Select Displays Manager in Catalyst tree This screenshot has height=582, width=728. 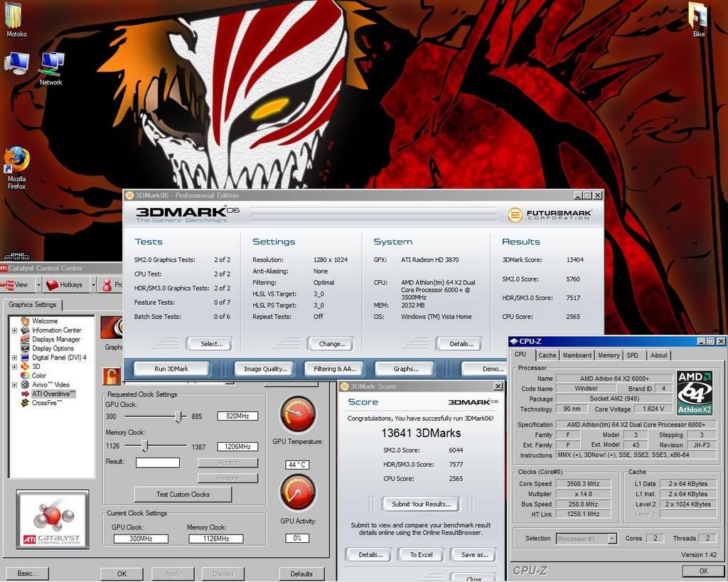pos(55,339)
